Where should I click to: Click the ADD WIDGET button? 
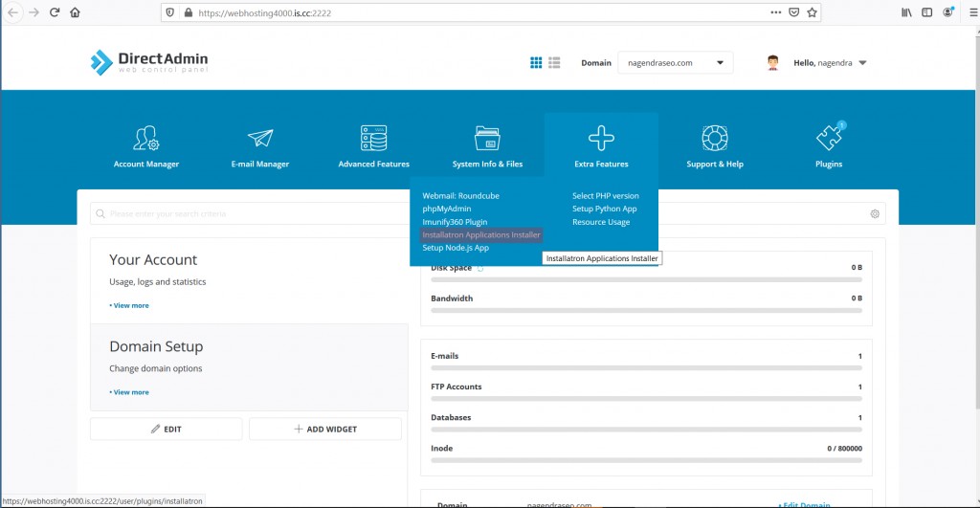325,430
